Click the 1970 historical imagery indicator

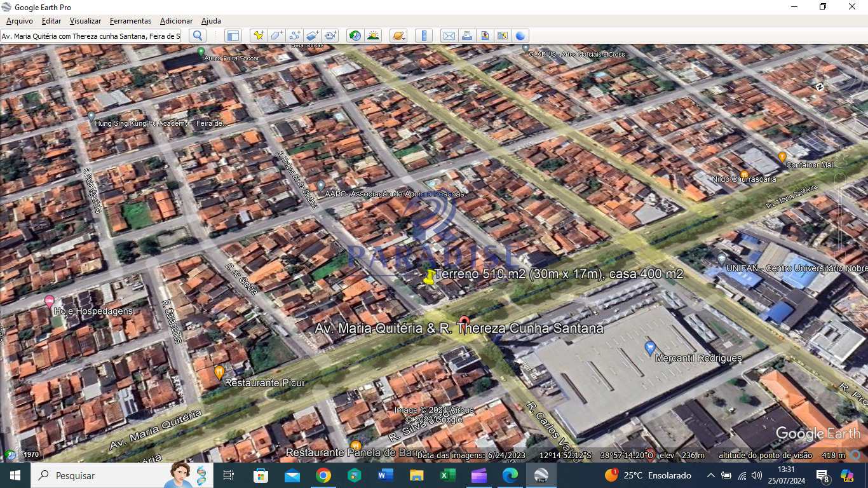[x=31, y=455]
